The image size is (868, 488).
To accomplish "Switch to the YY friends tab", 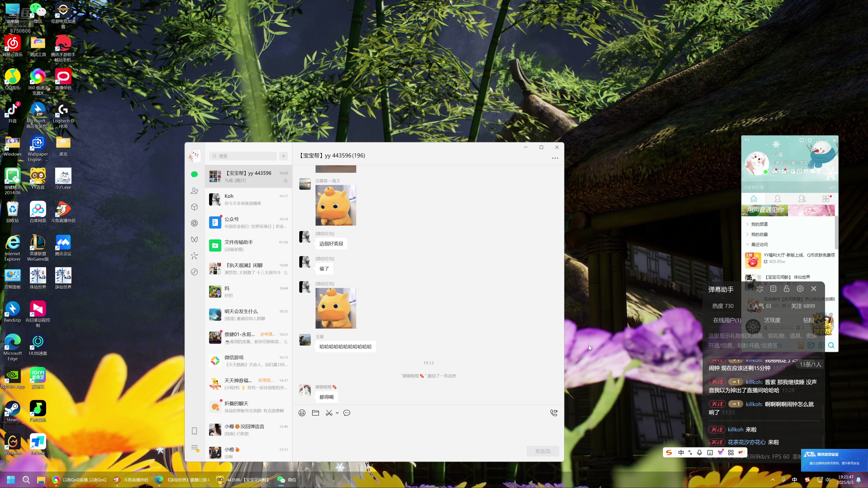I will (x=778, y=199).
